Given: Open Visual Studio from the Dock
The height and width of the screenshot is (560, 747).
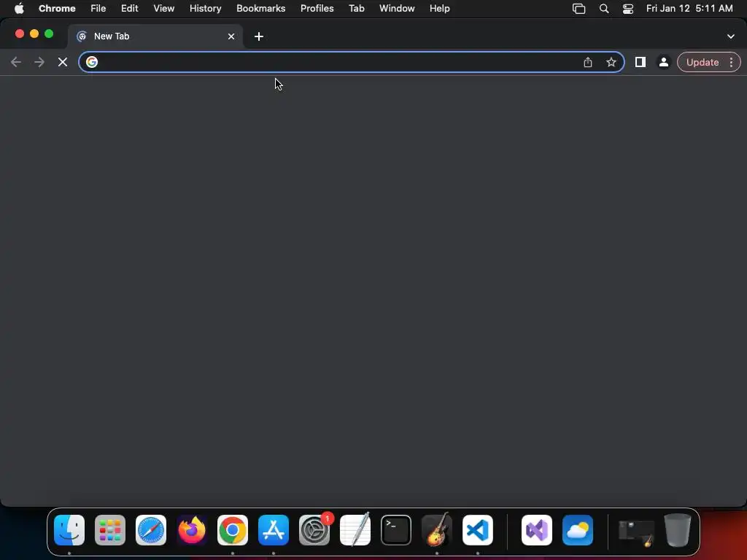Looking at the screenshot, I should click(537, 530).
